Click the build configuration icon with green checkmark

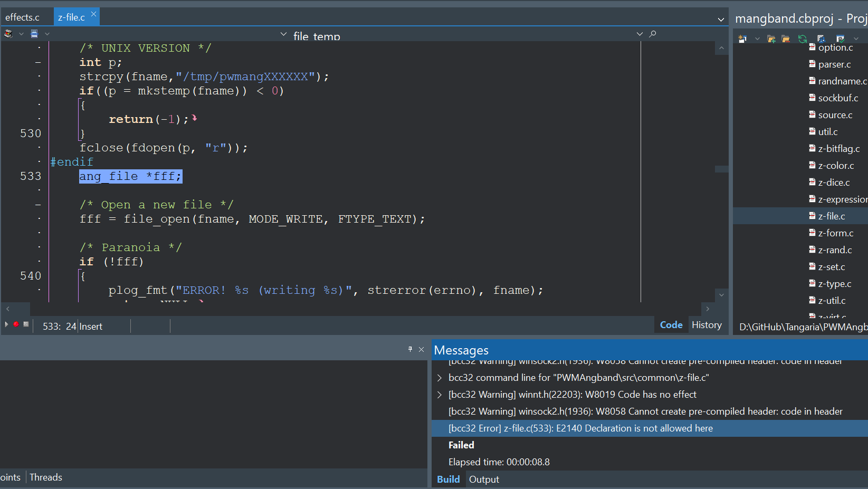pos(840,39)
